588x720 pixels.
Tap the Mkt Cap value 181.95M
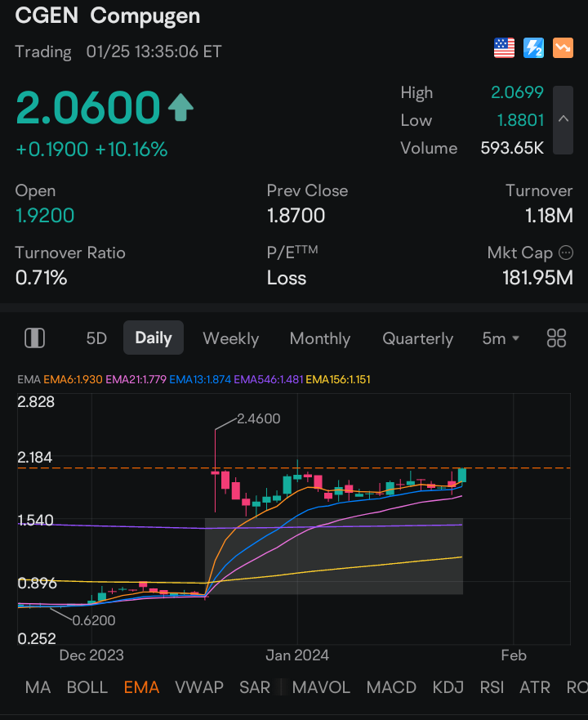click(537, 278)
